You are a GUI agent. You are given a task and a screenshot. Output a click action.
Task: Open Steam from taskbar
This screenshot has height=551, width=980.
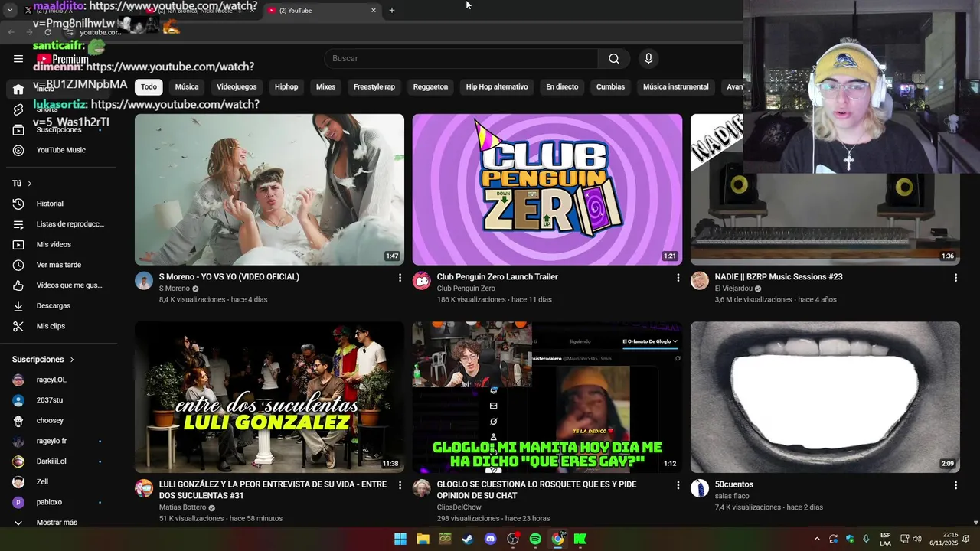pyautogui.click(x=467, y=539)
